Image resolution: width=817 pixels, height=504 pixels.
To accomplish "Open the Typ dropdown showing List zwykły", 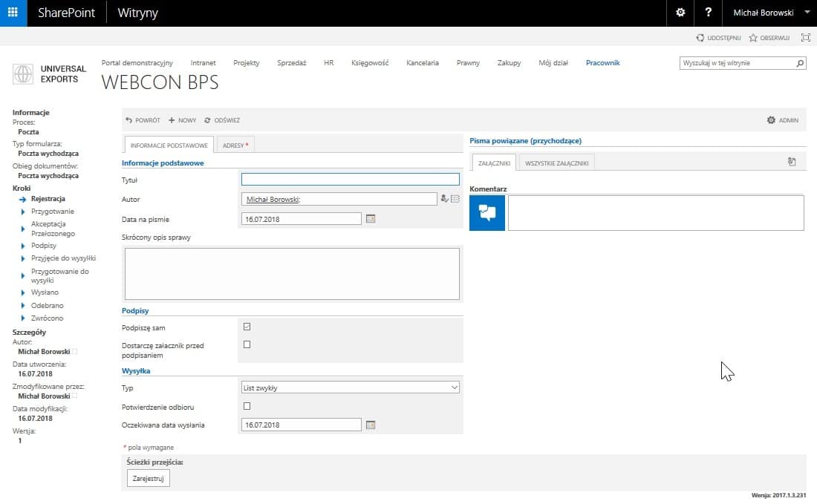I will 350,387.
